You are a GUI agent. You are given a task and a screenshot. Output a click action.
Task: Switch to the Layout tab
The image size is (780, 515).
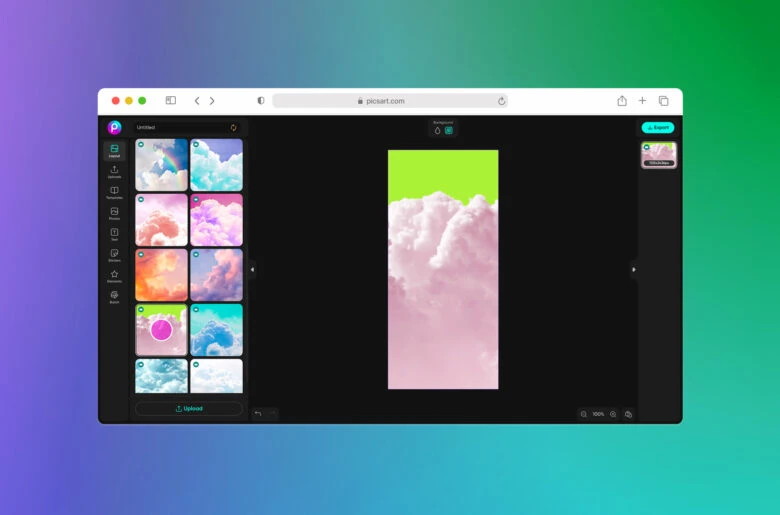coord(114,151)
